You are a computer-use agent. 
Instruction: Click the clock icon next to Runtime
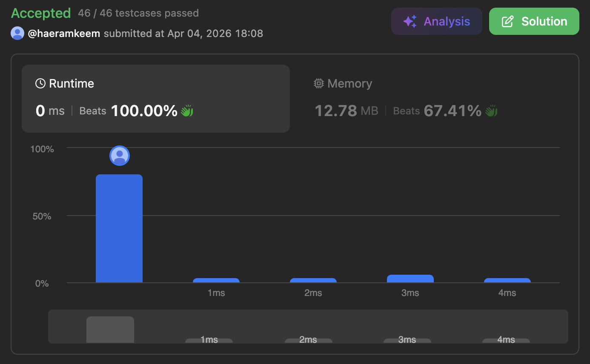point(40,83)
